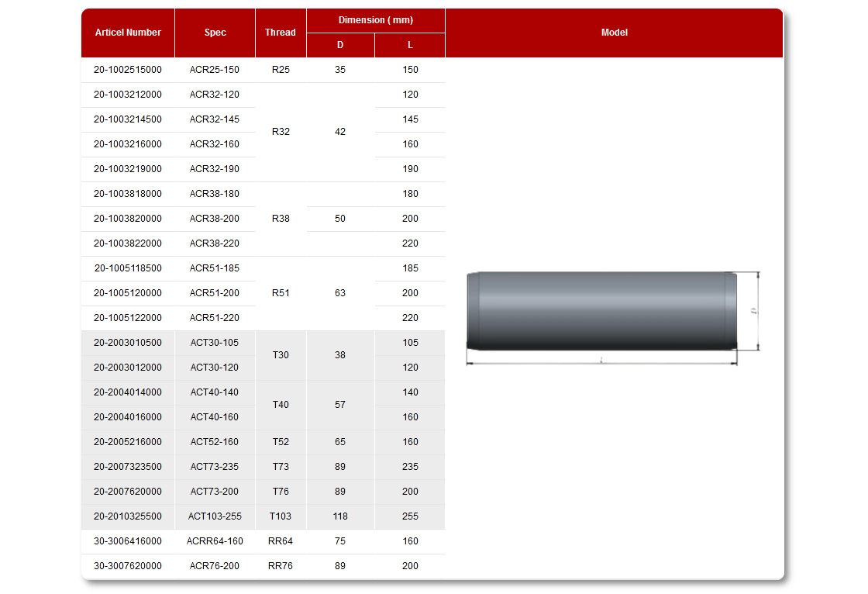Click the Model column header

(615, 33)
